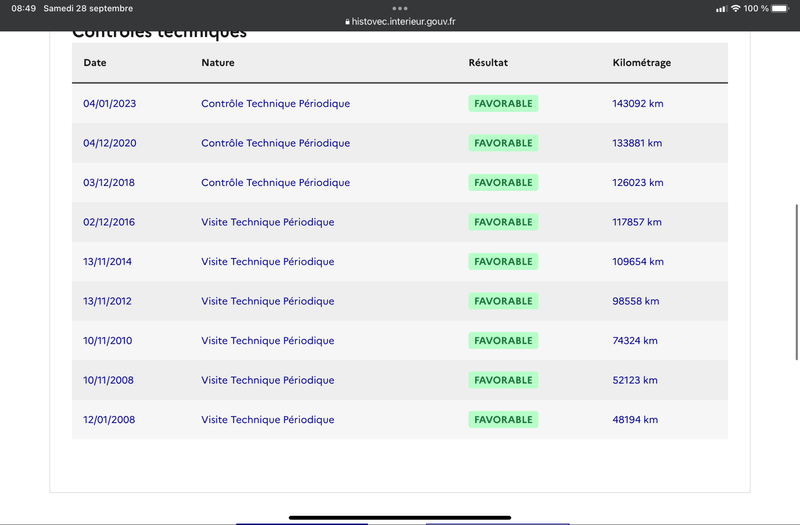Click Visite Technique Périodique in 10/11/2010 row
The image size is (800, 525).
click(267, 340)
